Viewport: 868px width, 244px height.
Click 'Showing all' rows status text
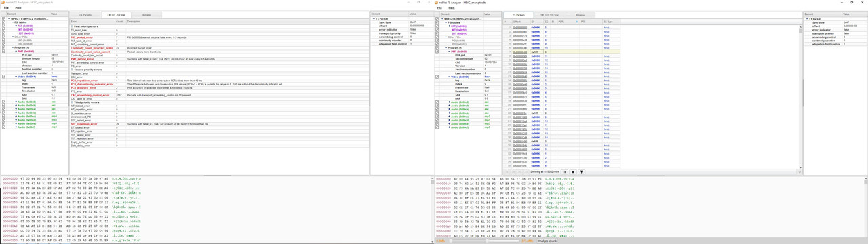point(546,172)
